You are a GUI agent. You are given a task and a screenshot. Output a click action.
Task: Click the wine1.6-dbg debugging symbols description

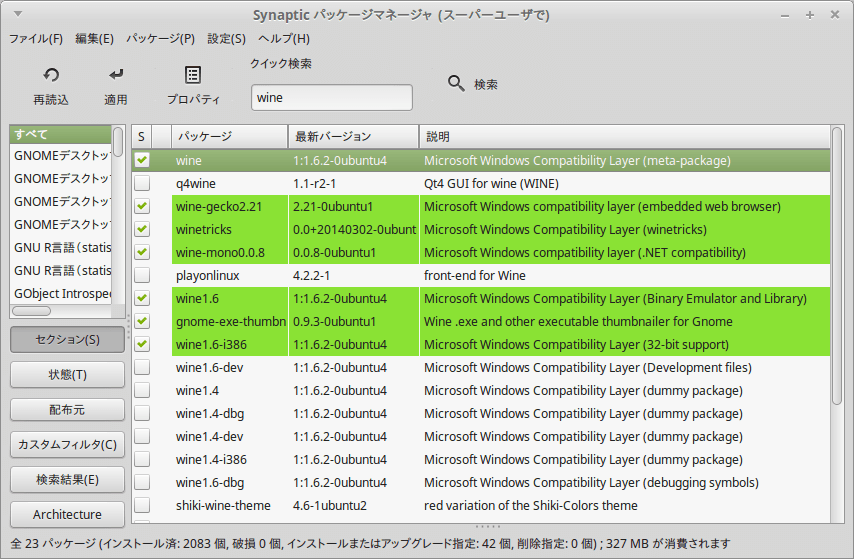click(591, 482)
